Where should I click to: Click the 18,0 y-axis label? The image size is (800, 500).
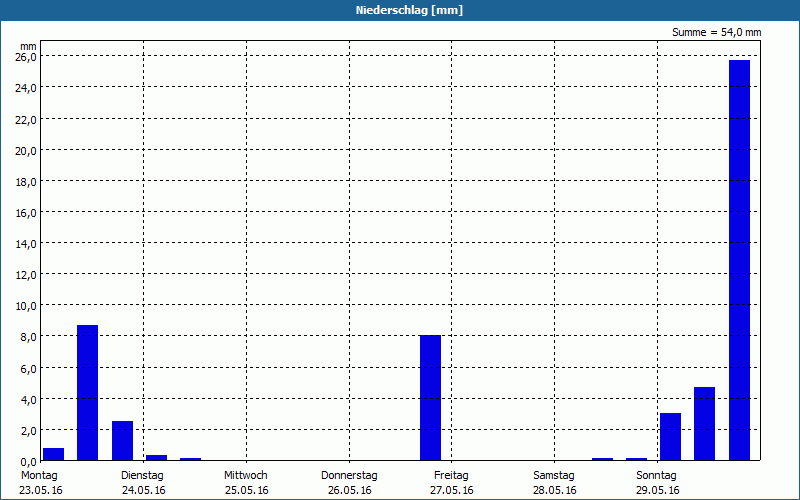pos(26,182)
